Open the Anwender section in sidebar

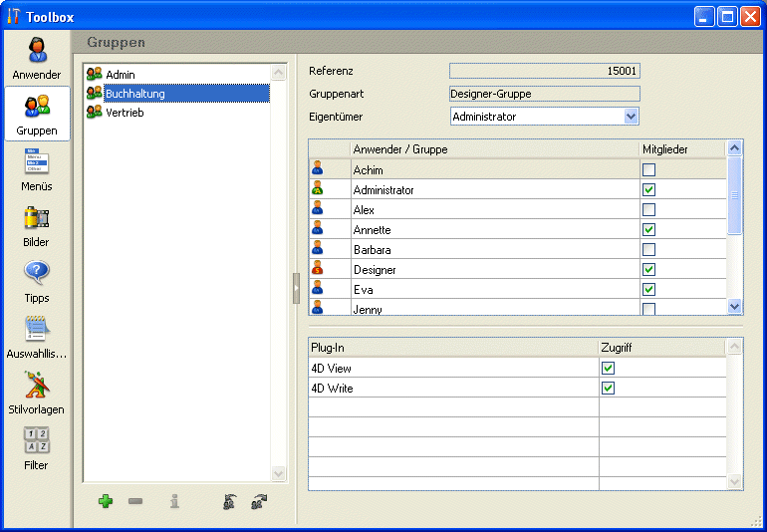point(37,58)
